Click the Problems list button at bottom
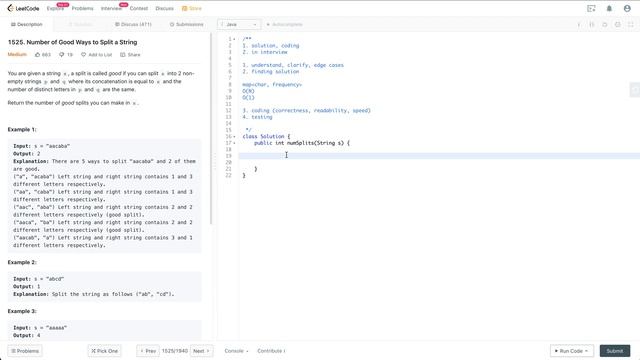640x360 pixels. 25,351
